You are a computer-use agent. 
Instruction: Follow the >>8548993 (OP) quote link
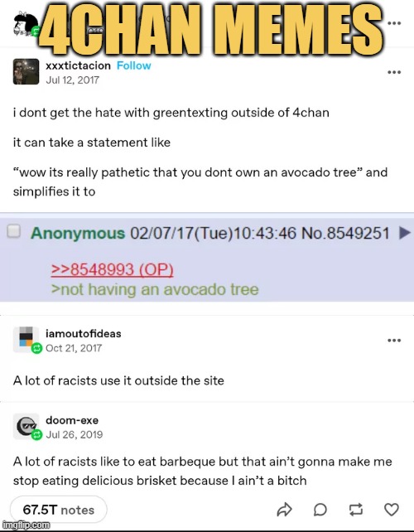point(113,270)
